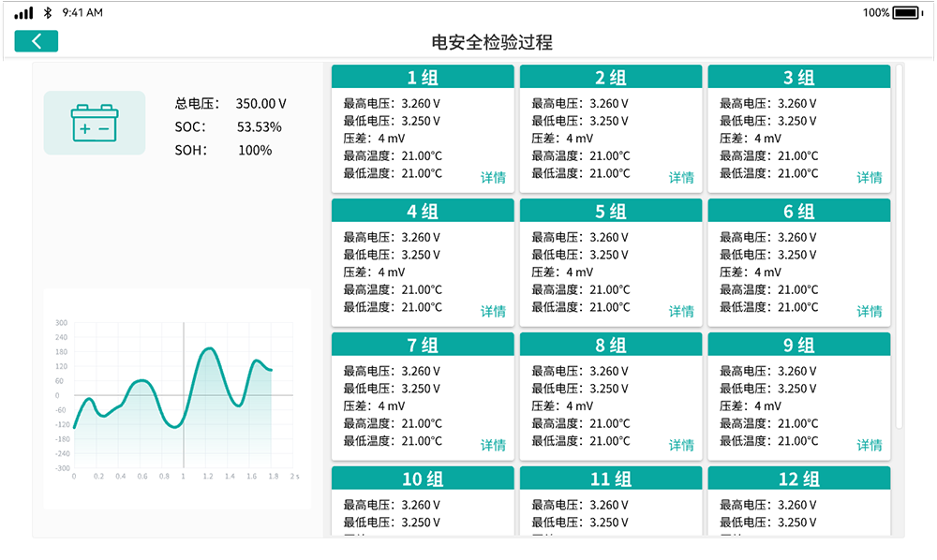Show 详情 for group 8 组

coord(681,445)
